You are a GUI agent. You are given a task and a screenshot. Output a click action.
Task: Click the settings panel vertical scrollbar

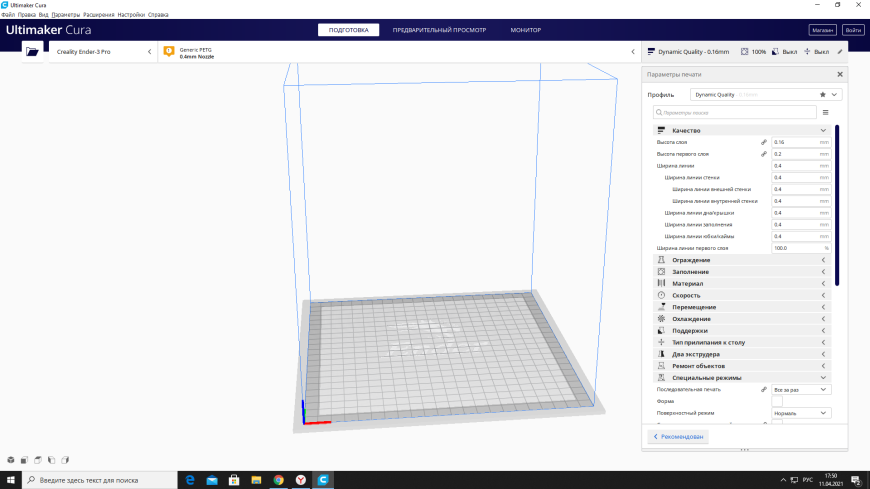(x=837, y=205)
